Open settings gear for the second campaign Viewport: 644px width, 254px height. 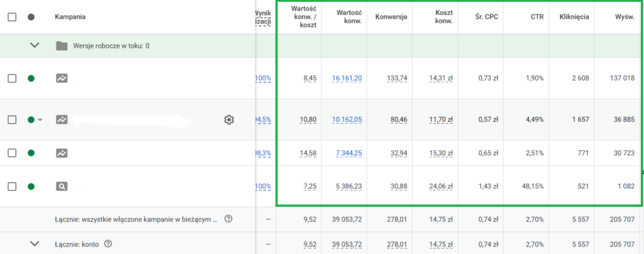pos(229,119)
